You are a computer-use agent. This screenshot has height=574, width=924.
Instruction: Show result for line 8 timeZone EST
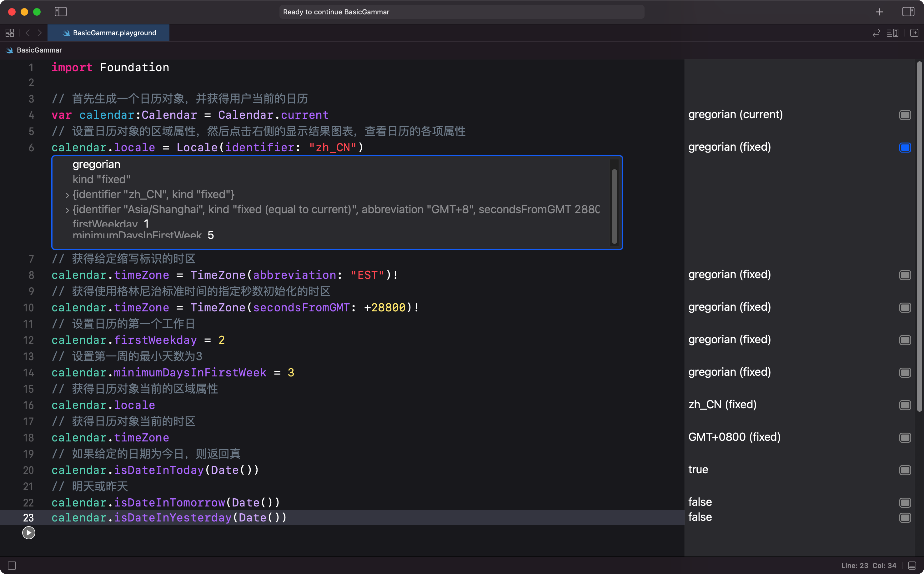(905, 275)
